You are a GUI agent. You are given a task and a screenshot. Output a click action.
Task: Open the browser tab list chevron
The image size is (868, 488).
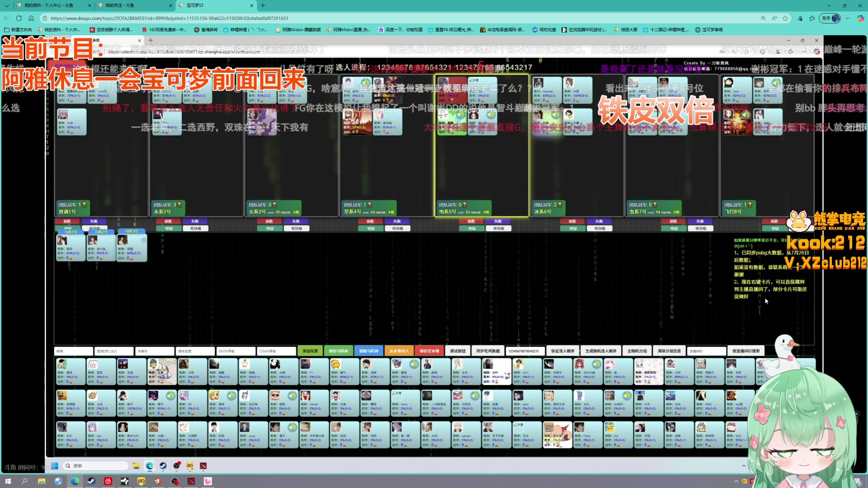point(6,5)
